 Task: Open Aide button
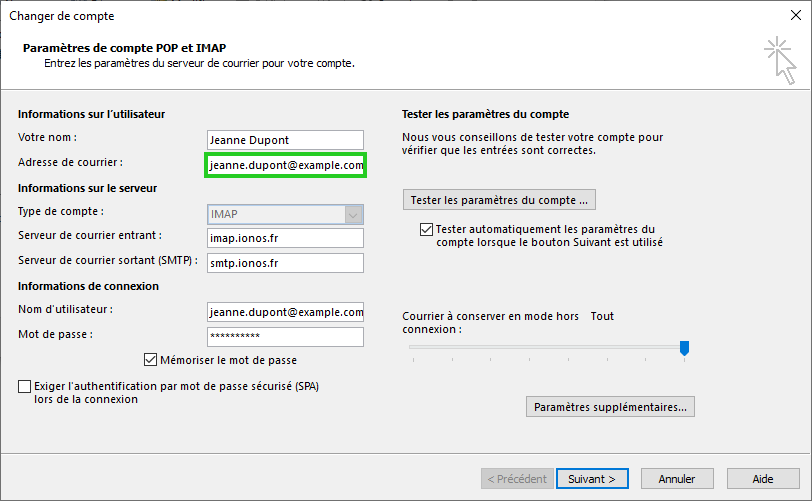[x=763, y=479]
